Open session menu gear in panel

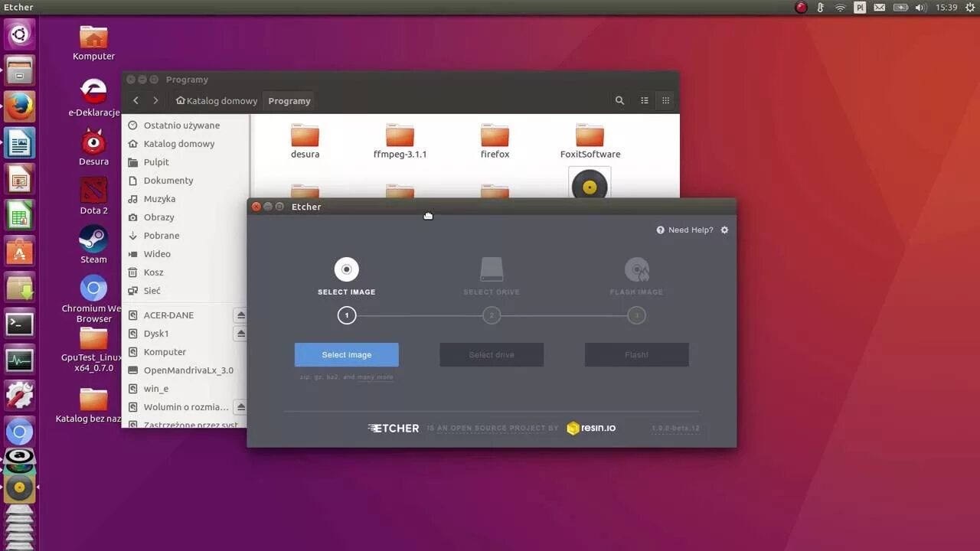pos(970,7)
